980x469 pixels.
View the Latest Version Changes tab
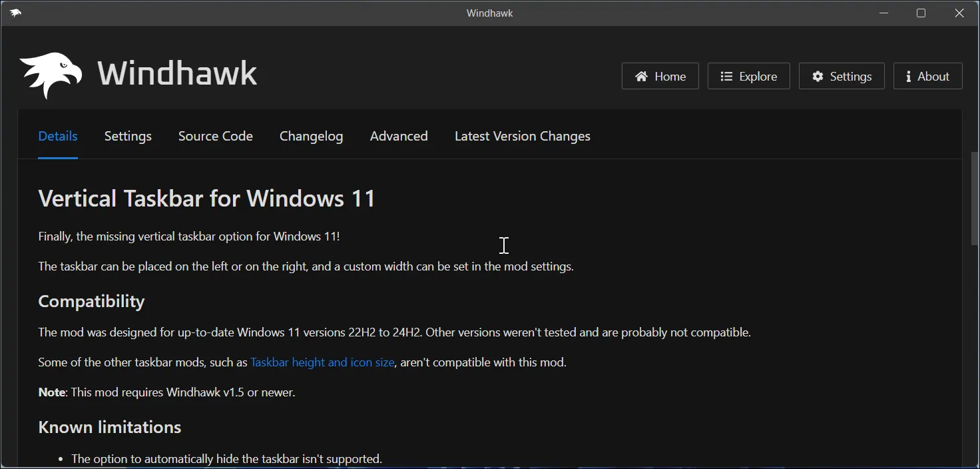tap(522, 136)
